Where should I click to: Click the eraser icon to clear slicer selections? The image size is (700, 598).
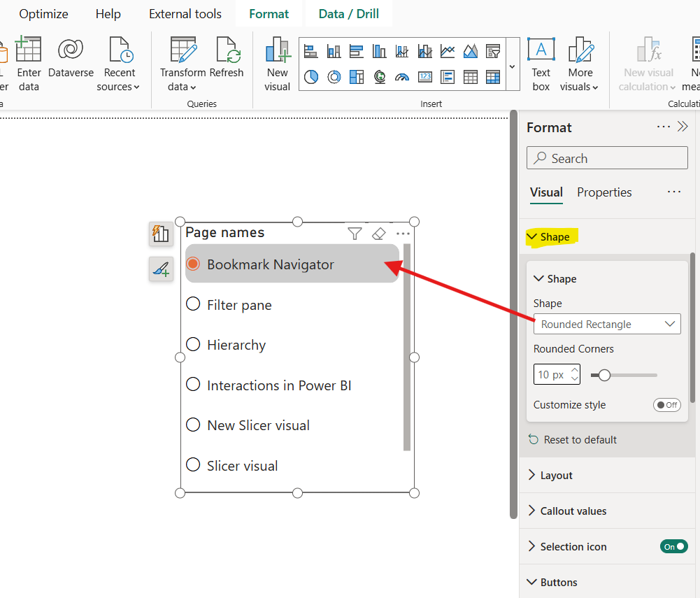click(378, 233)
